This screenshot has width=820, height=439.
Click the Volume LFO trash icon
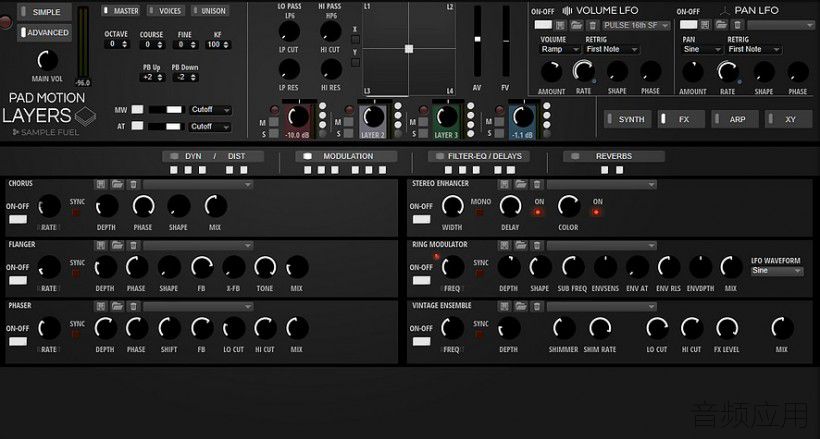[593, 25]
